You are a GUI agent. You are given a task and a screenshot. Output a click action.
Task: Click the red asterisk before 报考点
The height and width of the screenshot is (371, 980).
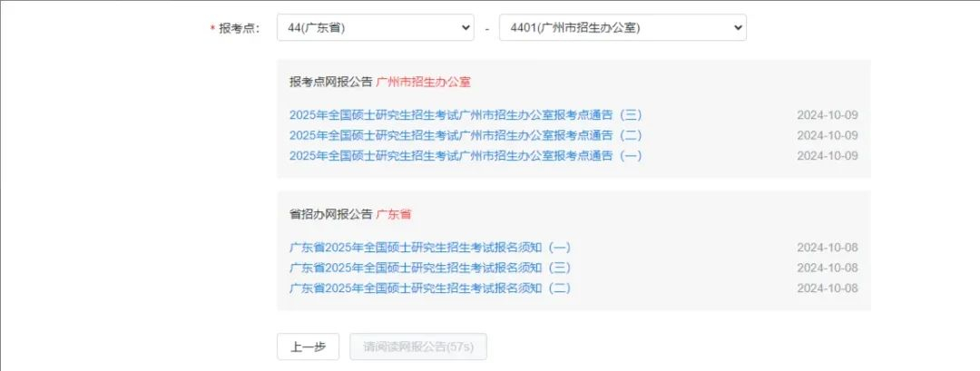212,29
